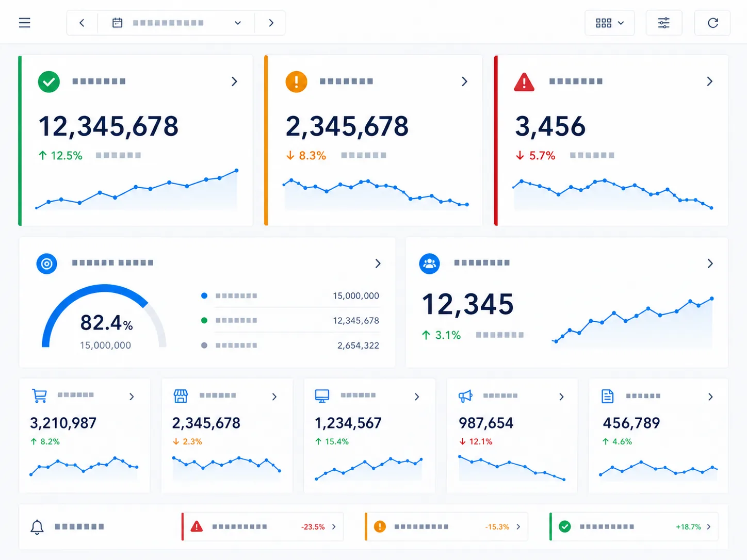This screenshot has width=747, height=560.
Task: Click the green checkmark status icon
Action: coord(49,81)
